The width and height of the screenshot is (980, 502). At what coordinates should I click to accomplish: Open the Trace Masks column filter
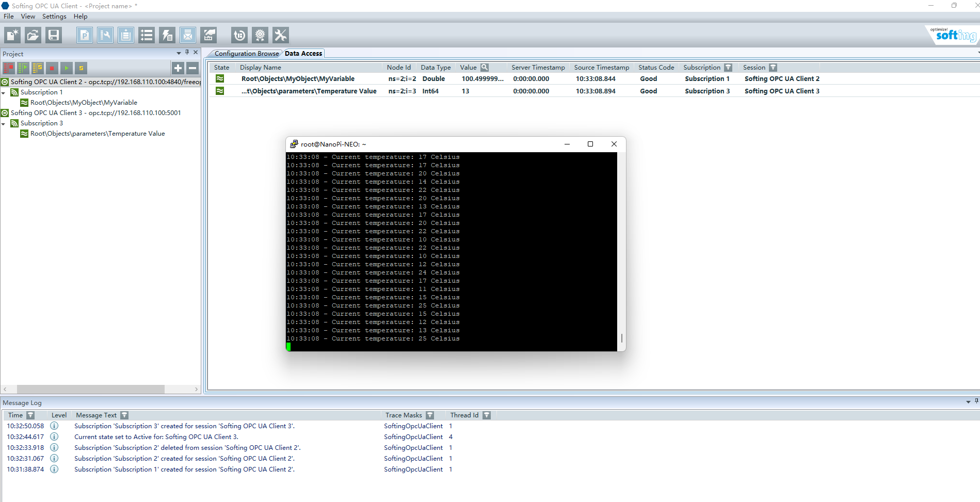tap(430, 415)
